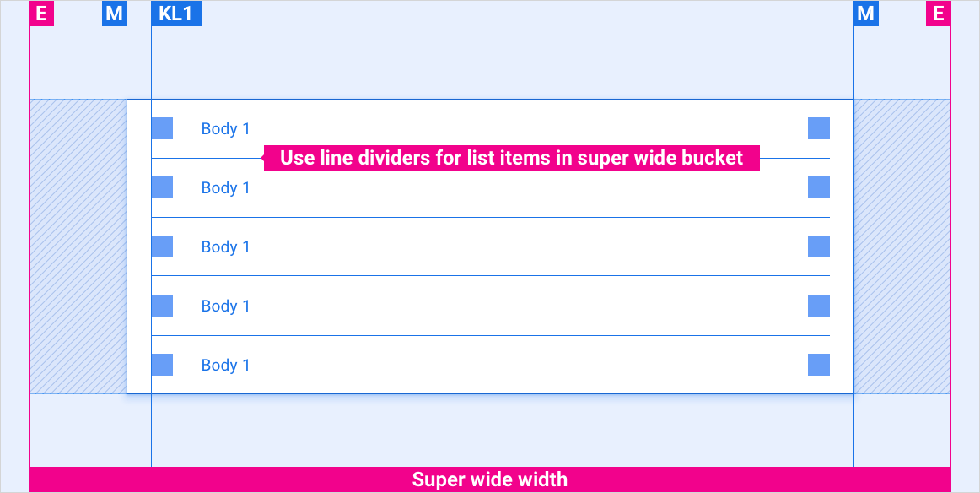Click the right hatched margin area

tap(902, 246)
